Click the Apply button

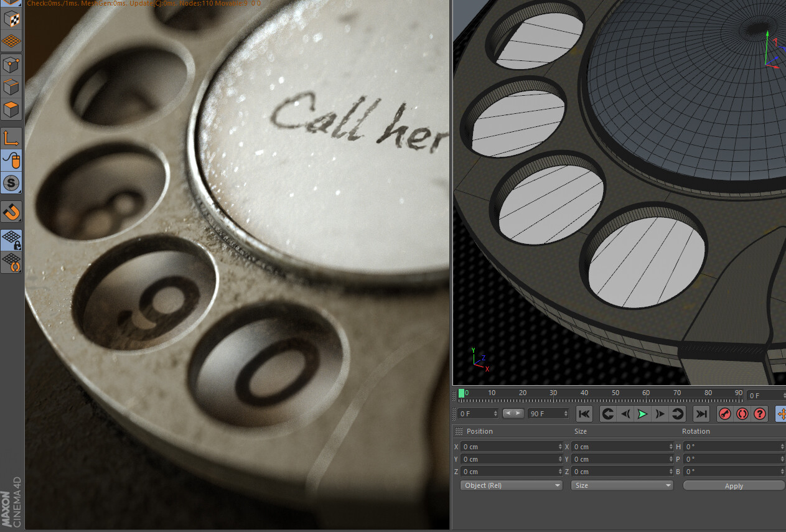[734, 486]
